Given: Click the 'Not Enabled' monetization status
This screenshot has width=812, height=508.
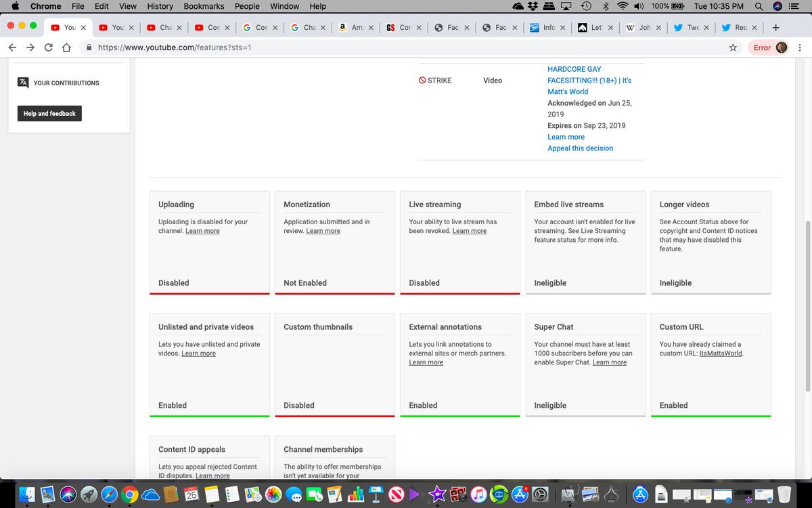Looking at the screenshot, I should [x=305, y=283].
